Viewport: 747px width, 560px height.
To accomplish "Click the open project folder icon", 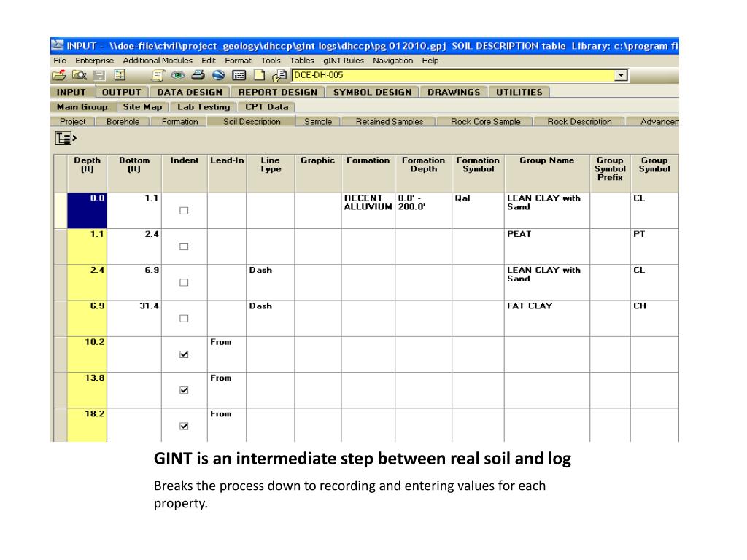I will pyautogui.click(x=59, y=75).
